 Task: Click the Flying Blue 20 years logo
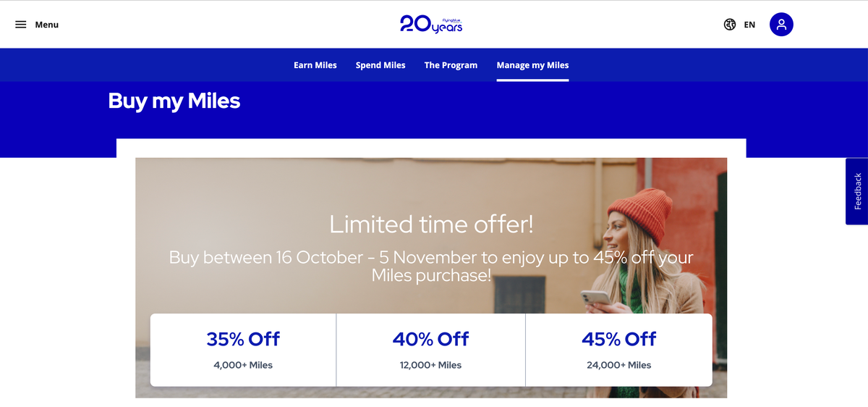pyautogui.click(x=431, y=24)
